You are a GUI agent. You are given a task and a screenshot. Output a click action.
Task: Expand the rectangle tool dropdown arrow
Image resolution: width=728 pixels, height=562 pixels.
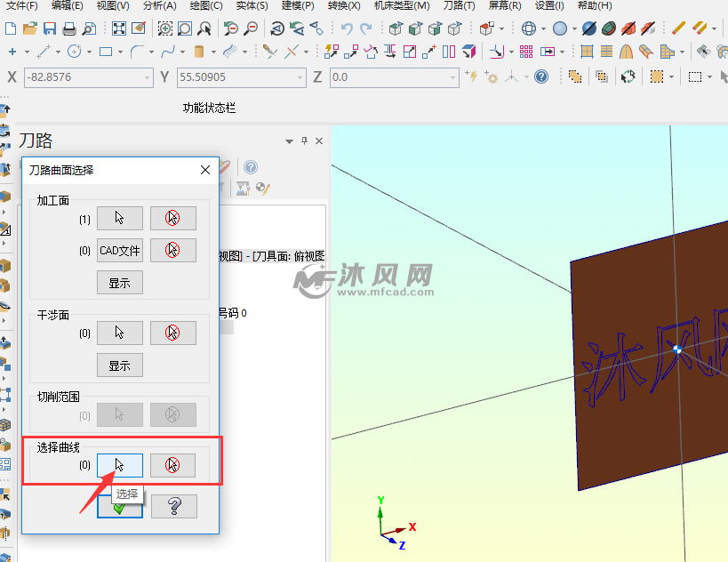point(120,52)
